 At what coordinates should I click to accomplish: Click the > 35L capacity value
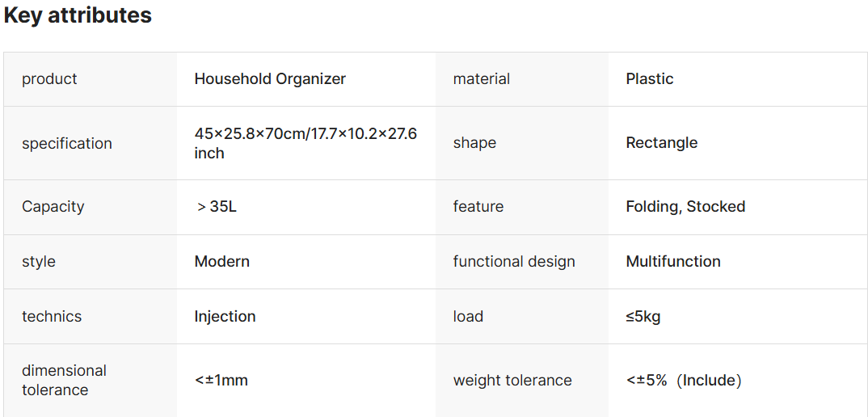[x=217, y=207]
